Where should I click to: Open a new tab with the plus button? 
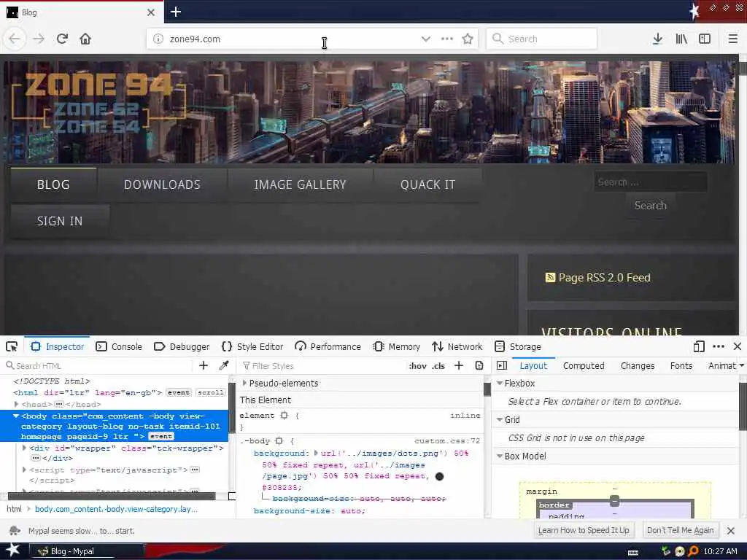point(176,12)
